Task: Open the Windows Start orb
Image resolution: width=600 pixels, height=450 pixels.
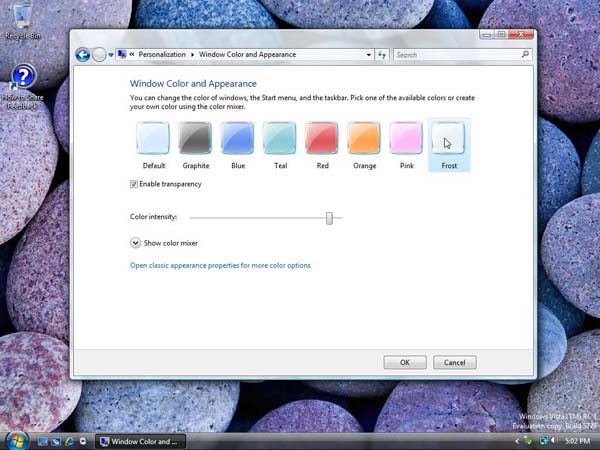Action: [x=17, y=440]
